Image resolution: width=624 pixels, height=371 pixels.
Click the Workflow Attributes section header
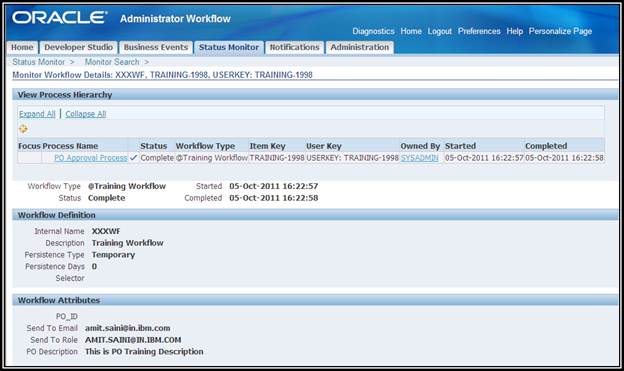315,300
